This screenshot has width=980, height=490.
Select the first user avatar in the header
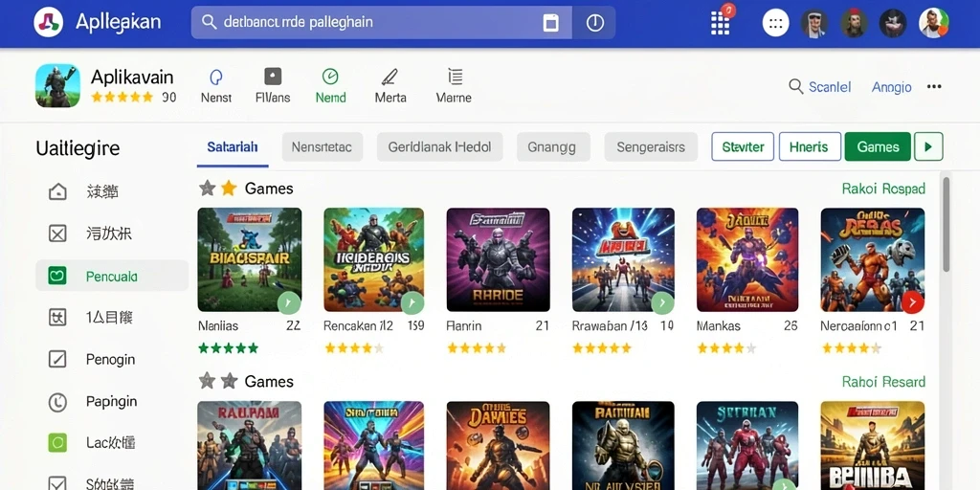point(814,24)
